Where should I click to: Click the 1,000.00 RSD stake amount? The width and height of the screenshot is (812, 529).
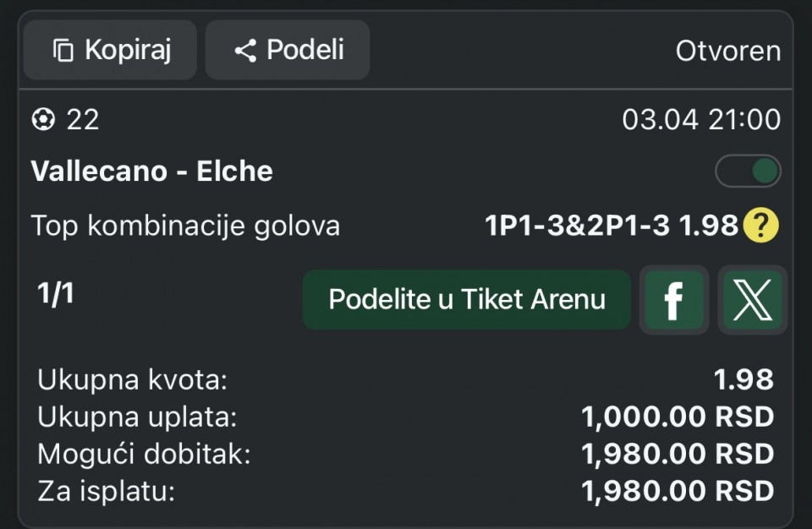coord(678,417)
